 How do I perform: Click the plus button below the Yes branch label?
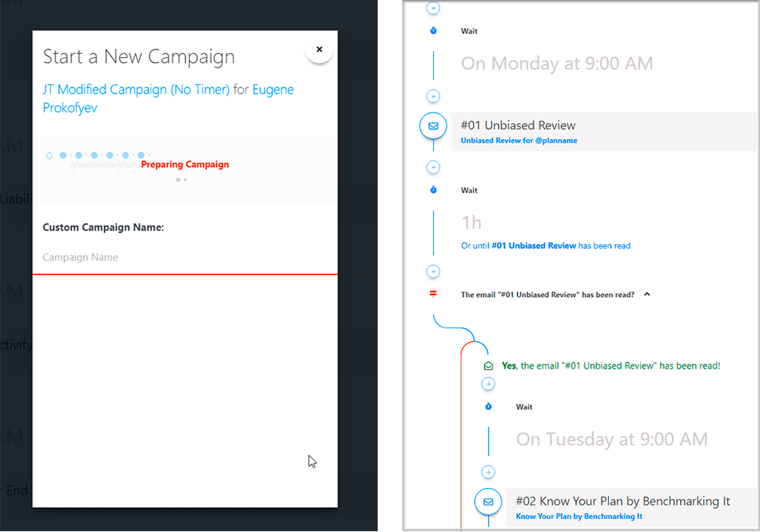[489, 385]
